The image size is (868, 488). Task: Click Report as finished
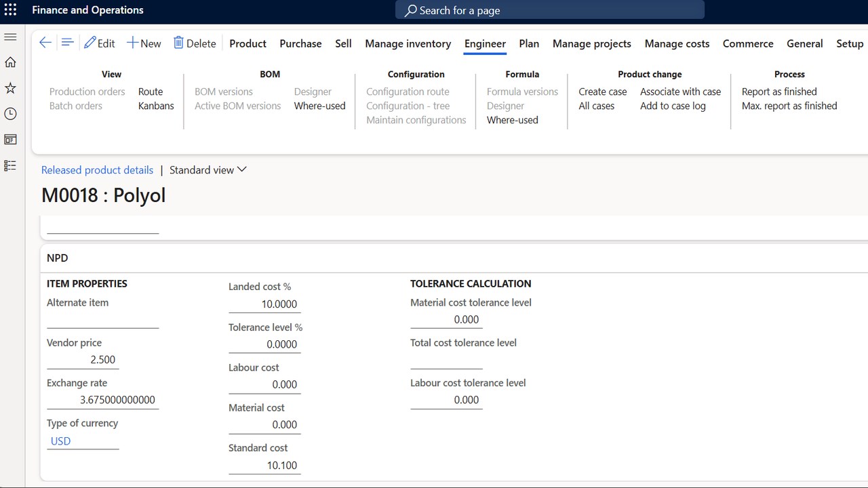(x=779, y=91)
